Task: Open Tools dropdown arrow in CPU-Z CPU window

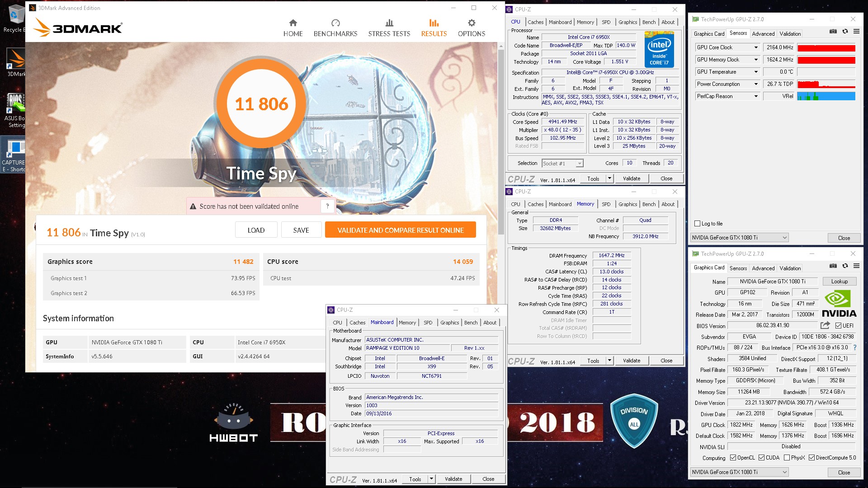Action: coord(609,178)
